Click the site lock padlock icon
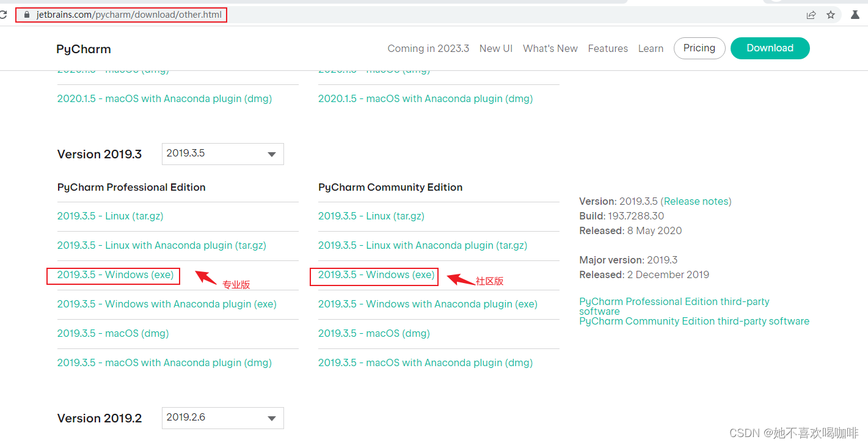 26,15
